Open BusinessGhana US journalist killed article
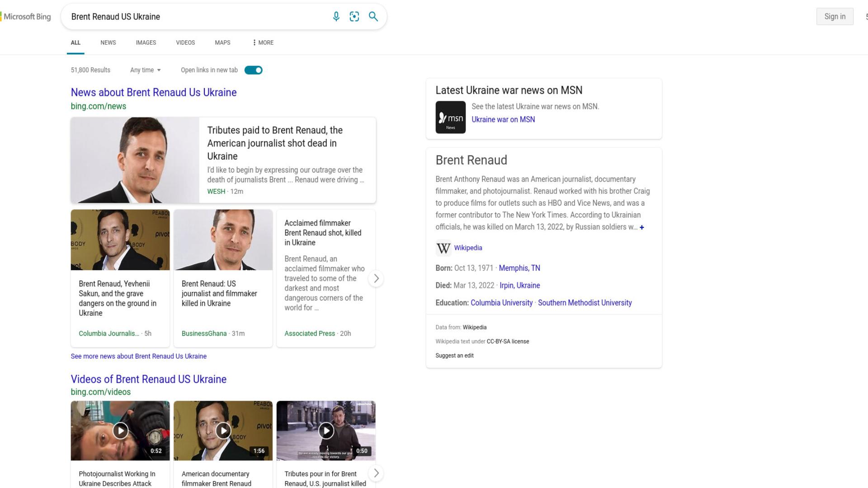The width and height of the screenshot is (868, 488). coord(219,293)
